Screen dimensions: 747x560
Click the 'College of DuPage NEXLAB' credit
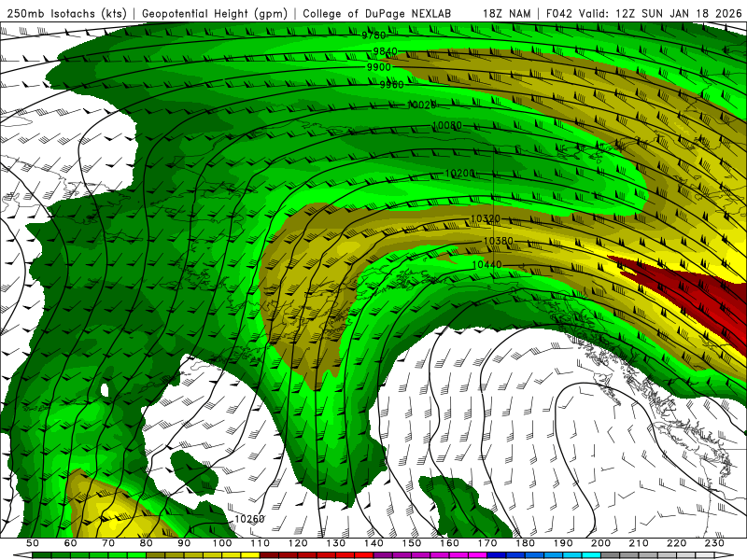(x=376, y=13)
